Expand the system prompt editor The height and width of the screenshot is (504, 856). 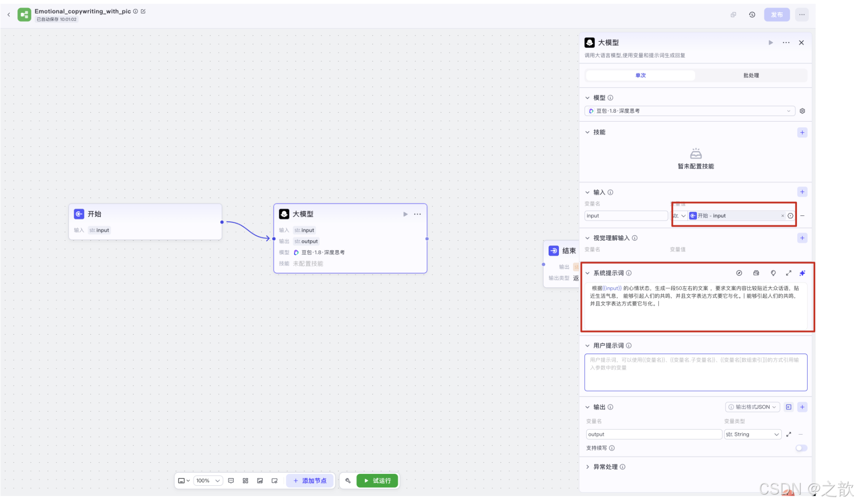click(x=788, y=273)
